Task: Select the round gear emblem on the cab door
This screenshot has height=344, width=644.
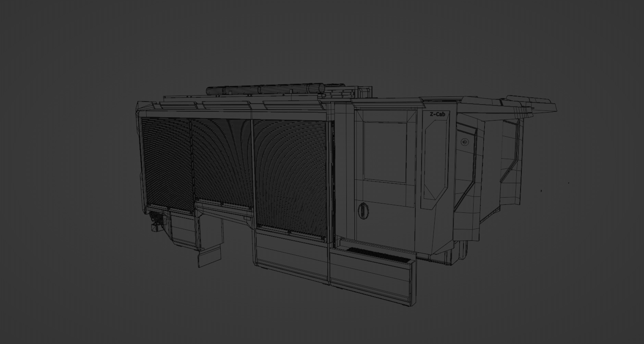Action: pyautogui.click(x=363, y=210)
